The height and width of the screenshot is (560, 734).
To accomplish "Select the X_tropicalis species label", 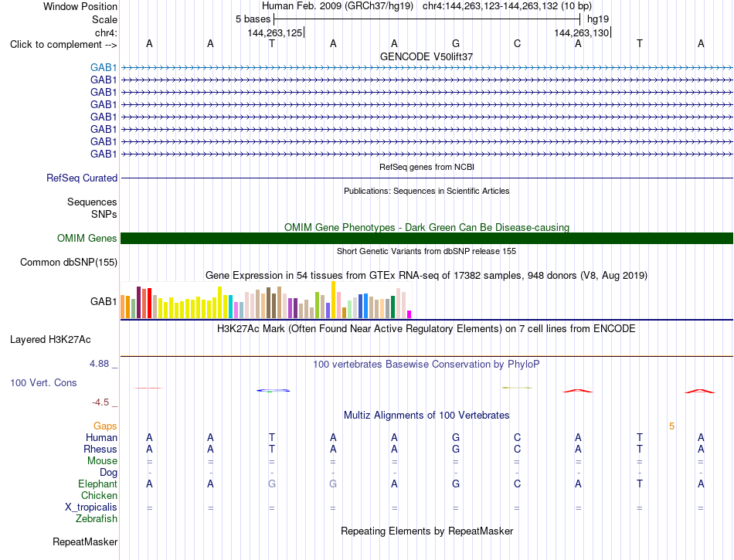I will pos(91,507).
